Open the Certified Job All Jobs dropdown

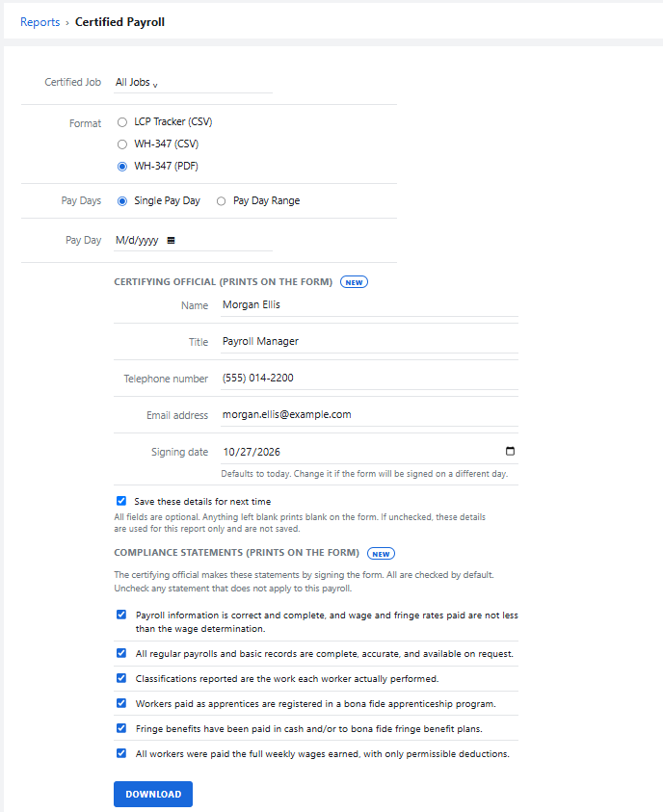click(x=193, y=82)
